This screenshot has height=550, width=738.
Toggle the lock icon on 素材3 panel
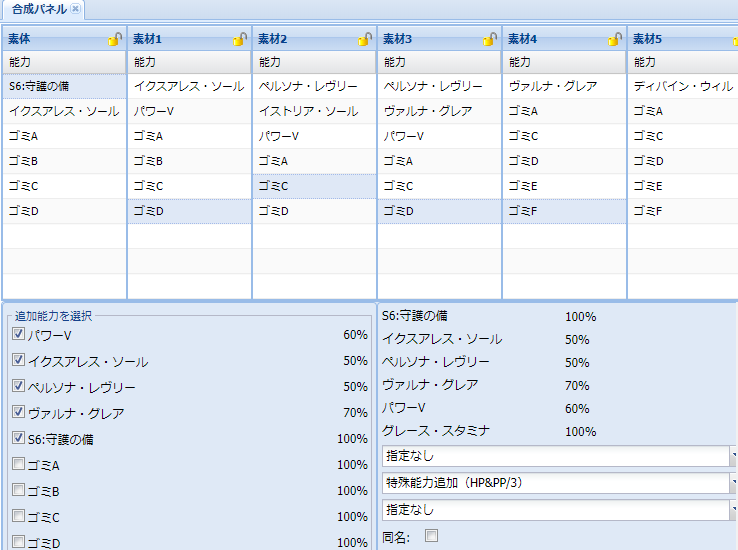coord(490,39)
